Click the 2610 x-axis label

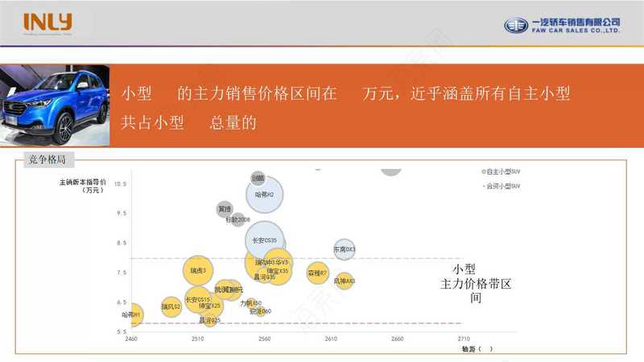tap(331, 339)
